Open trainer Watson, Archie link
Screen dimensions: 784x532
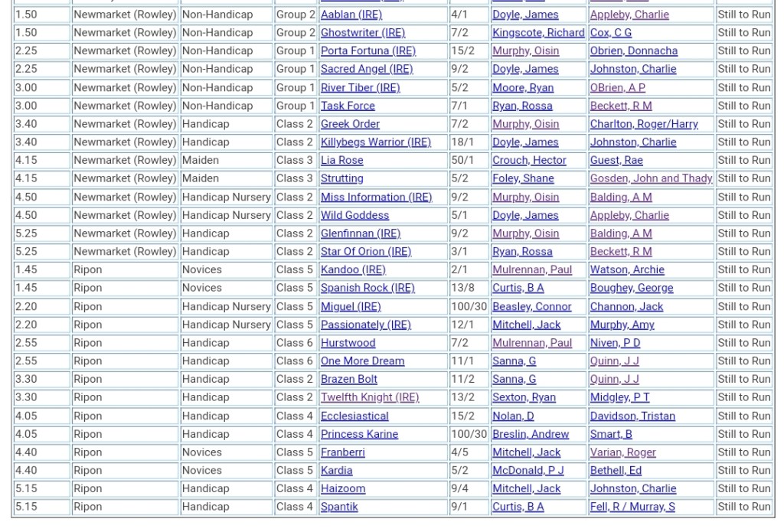pyautogui.click(x=626, y=270)
